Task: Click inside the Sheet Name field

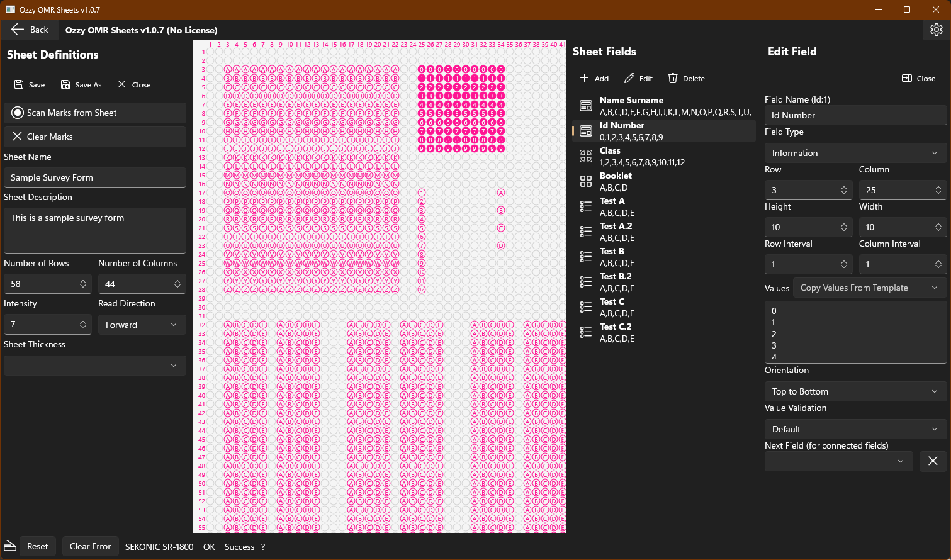Action: pos(94,177)
